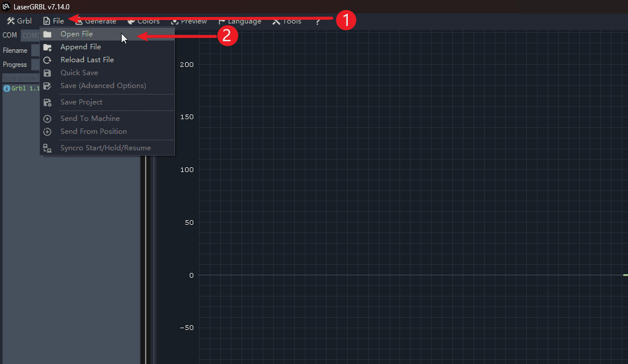The height and width of the screenshot is (364, 628).
Task: Close the File menu via its title
Action: (53, 21)
